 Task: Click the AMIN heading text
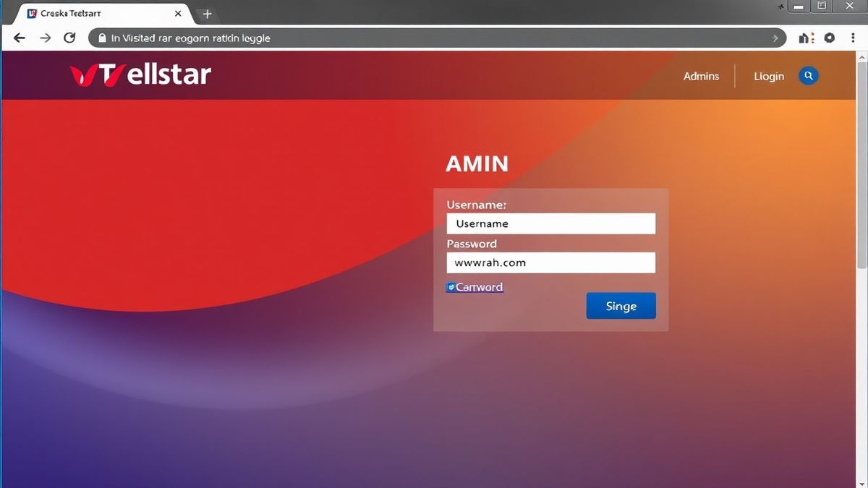(477, 164)
